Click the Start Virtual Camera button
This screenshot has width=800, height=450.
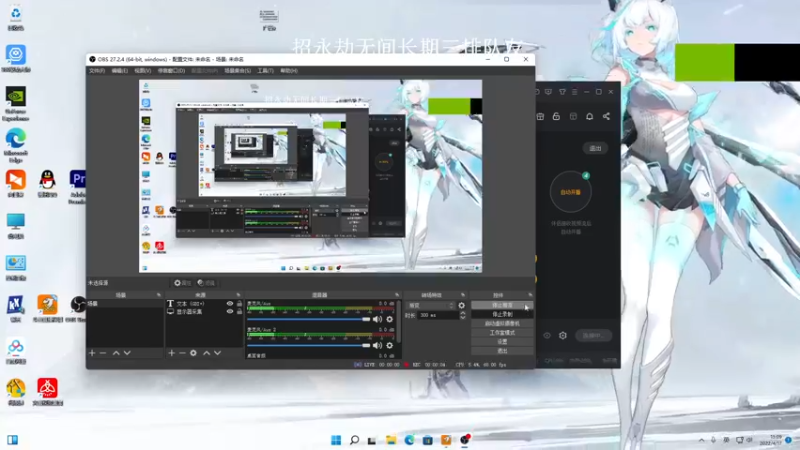click(502, 323)
